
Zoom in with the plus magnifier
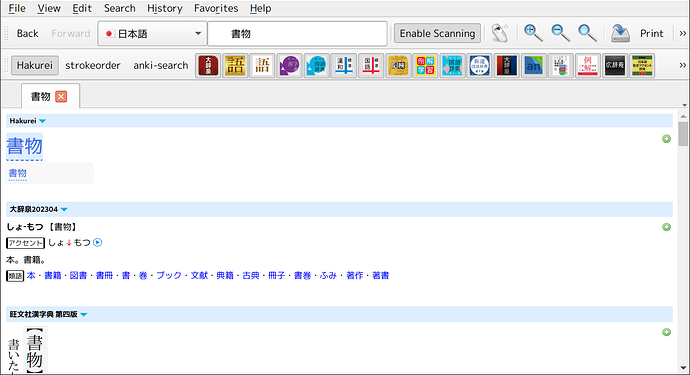[x=533, y=33]
